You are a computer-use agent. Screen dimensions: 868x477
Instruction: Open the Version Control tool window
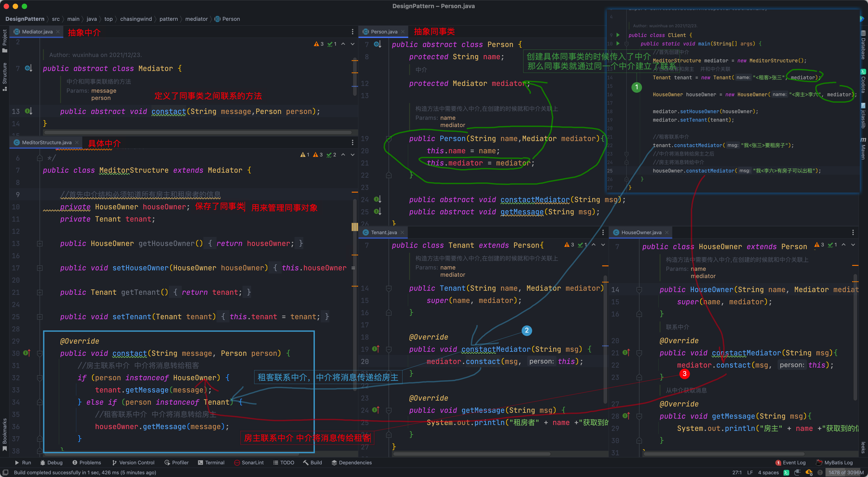(x=133, y=463)
